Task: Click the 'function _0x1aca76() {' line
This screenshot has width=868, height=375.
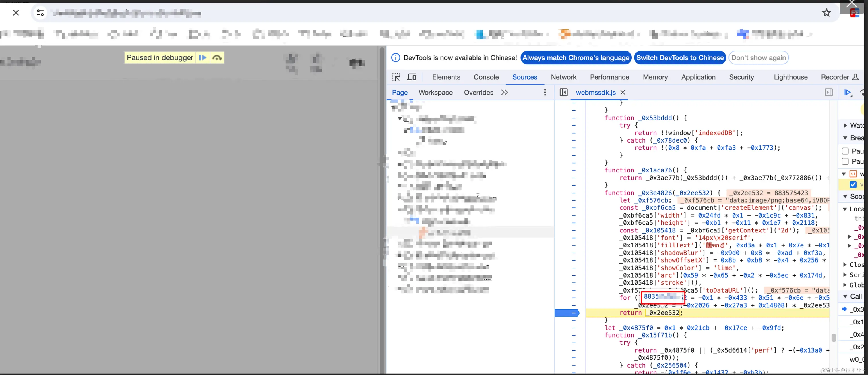Action: 645,170
